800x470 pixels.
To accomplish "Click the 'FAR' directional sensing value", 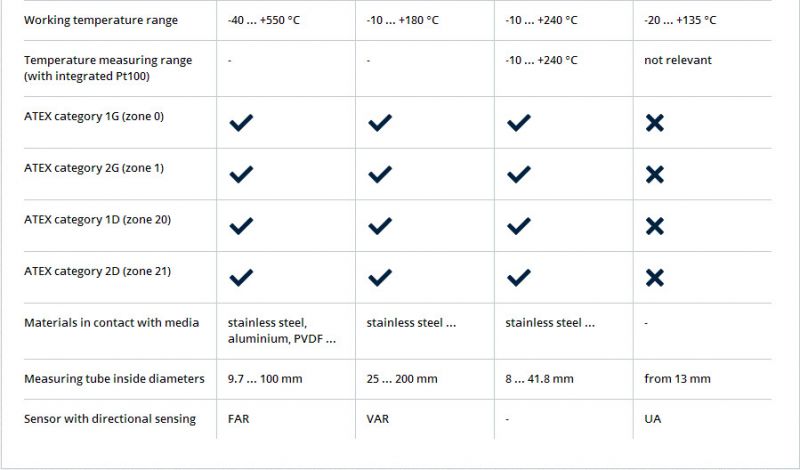I will point(238,419).
